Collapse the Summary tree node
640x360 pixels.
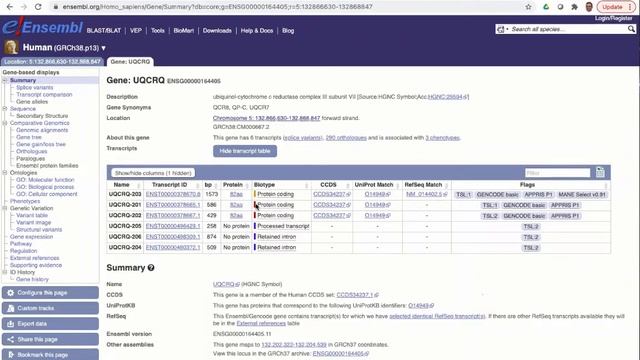(x=5, y=80)
